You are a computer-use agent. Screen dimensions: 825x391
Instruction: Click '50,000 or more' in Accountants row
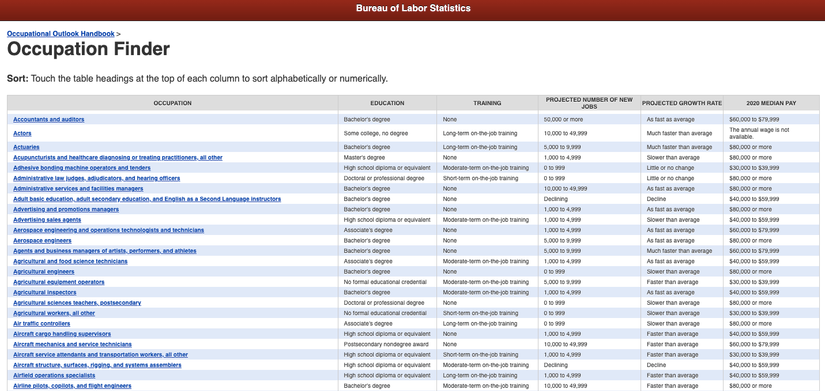(564, 119)
